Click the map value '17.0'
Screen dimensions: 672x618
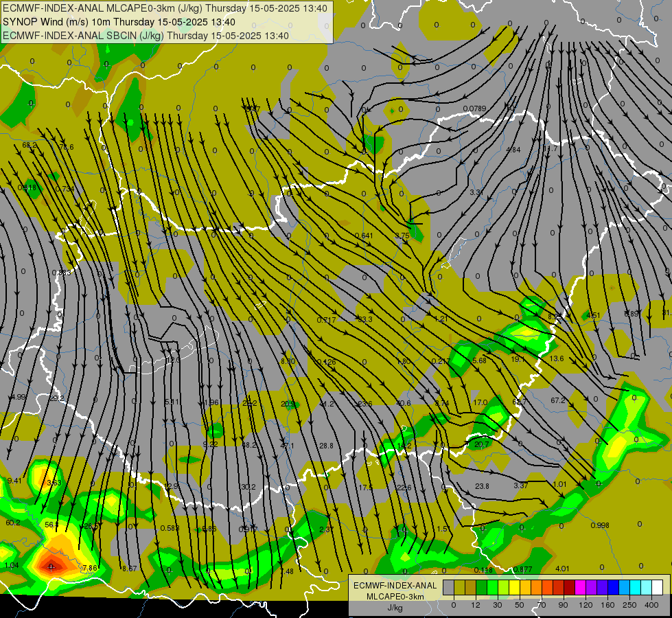coord(480,402)
